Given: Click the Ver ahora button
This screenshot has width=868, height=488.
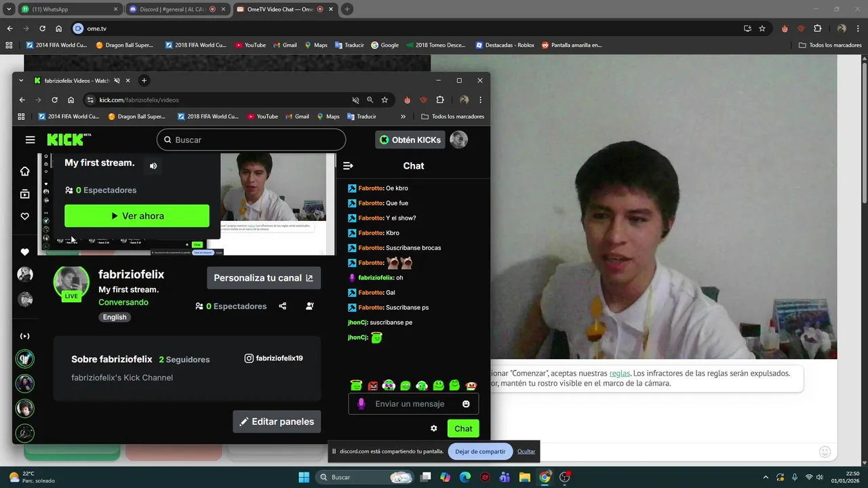Looking at the screenshot, I should coord(137,216).
